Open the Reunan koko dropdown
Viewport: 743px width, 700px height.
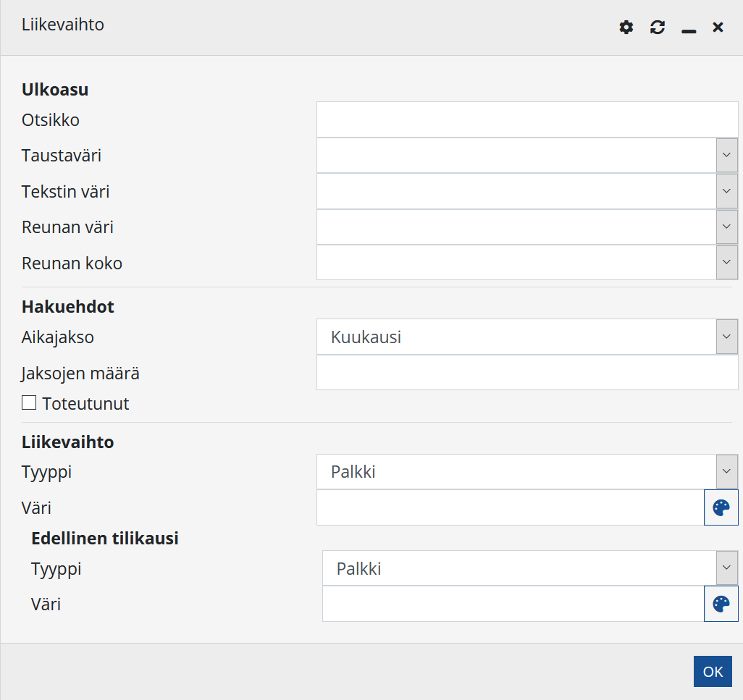pyautogui.click(x=726, y=263)
